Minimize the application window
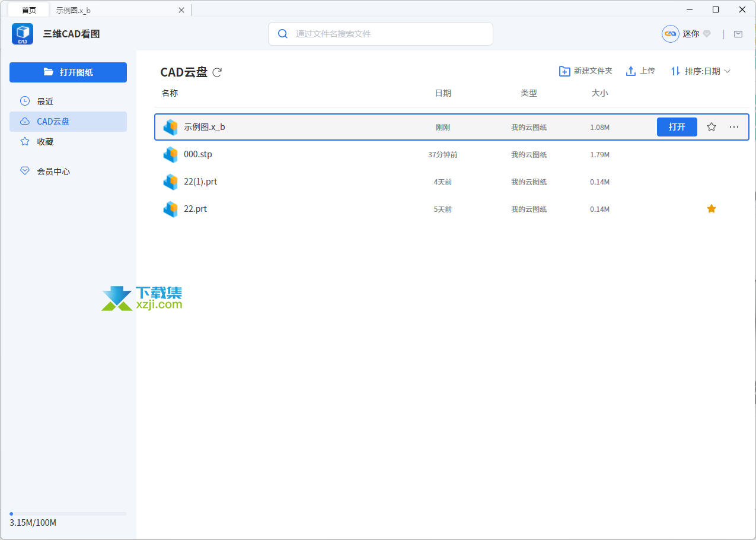The image size is (756, 540). (x=690, y=9)
